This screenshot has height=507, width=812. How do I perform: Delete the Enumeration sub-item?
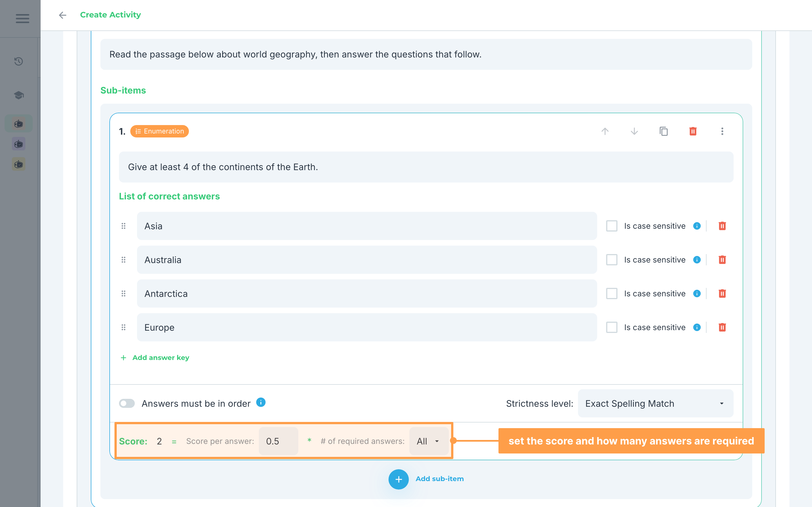tap(693, 131)
